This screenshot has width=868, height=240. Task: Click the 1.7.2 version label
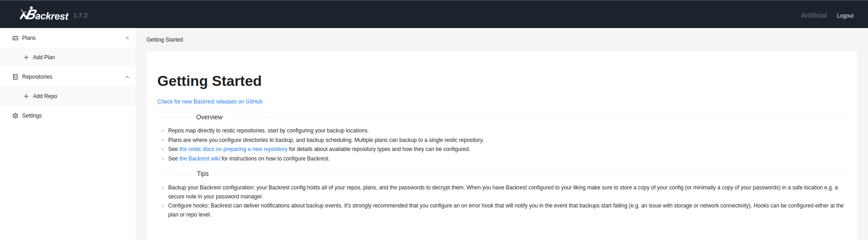[x=80, y=15]
